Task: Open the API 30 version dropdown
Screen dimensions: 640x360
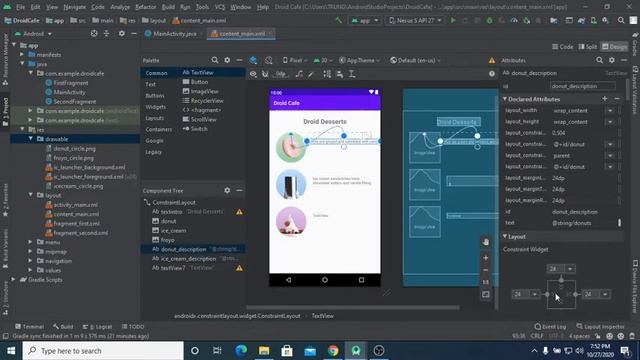Action: (322, 60)
